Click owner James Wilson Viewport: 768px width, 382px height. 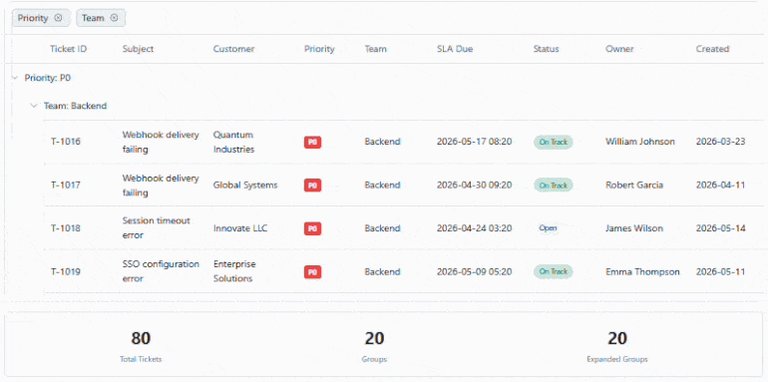[634, 228]
